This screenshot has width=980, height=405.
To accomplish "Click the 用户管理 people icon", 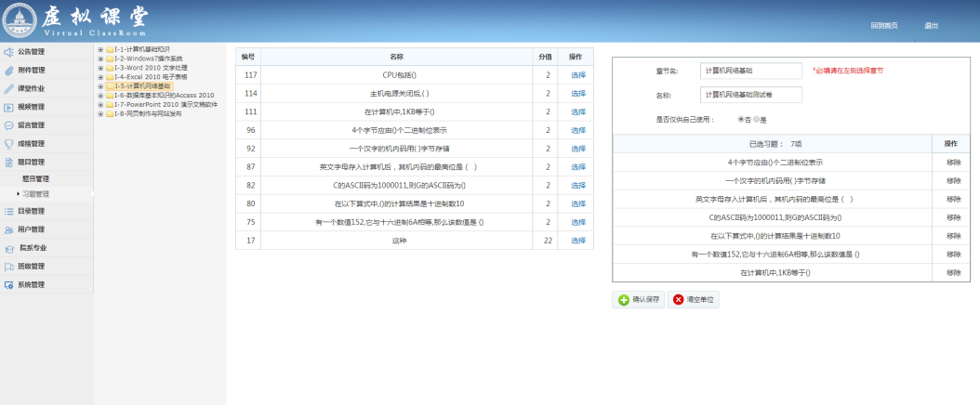I will (8, 229).
